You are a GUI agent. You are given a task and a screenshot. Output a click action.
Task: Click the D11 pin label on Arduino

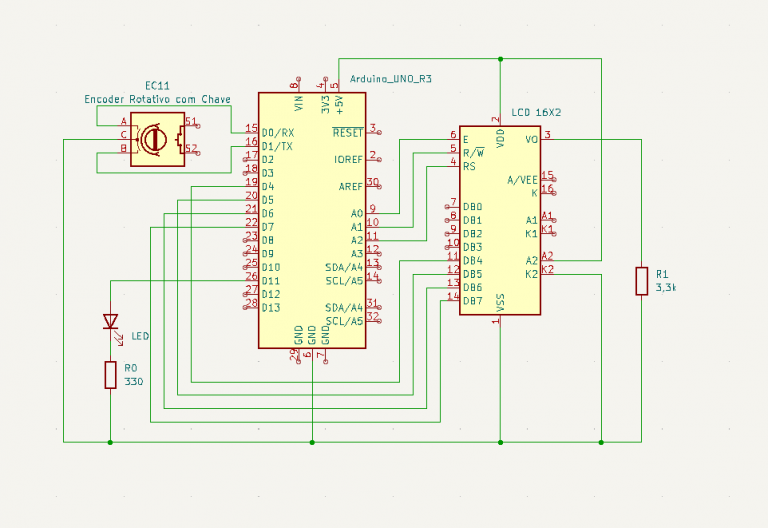click(270, 281)
